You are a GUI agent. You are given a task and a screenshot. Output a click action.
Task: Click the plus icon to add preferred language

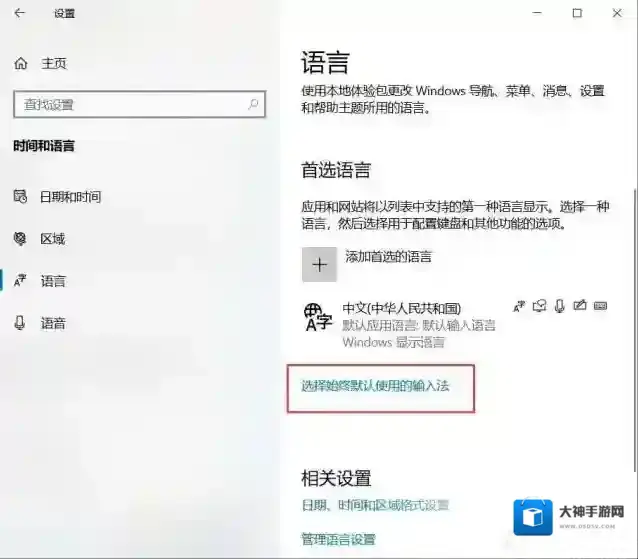pyautogui.click(x=319, y=264)
